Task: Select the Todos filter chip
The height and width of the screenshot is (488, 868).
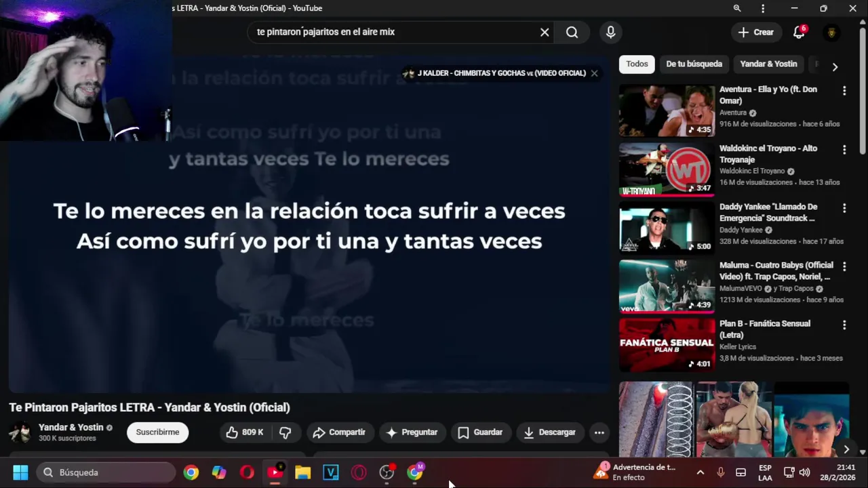Action: [637, 64]
